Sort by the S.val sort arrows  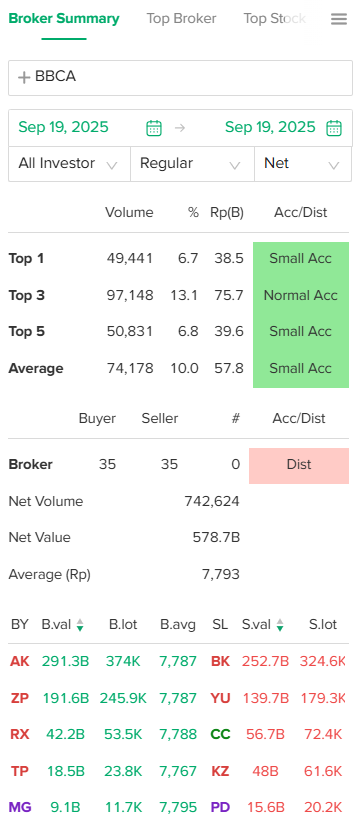click(x=280, y=624)
